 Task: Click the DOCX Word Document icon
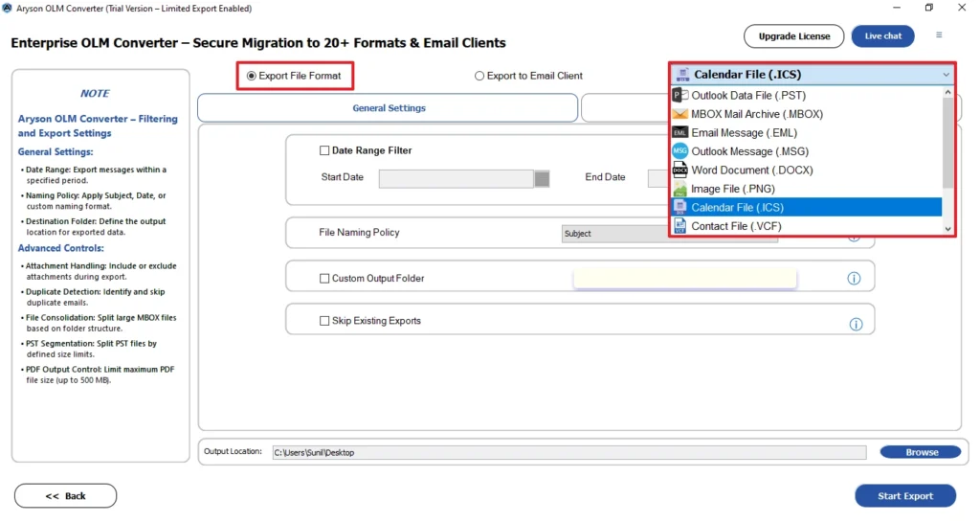pyautogui.click(x=680, y=170)
